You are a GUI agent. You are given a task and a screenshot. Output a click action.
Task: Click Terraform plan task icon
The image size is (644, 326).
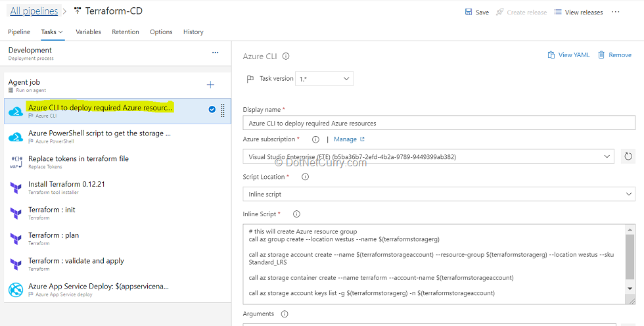pyautogui.click(x=16, y=239)
